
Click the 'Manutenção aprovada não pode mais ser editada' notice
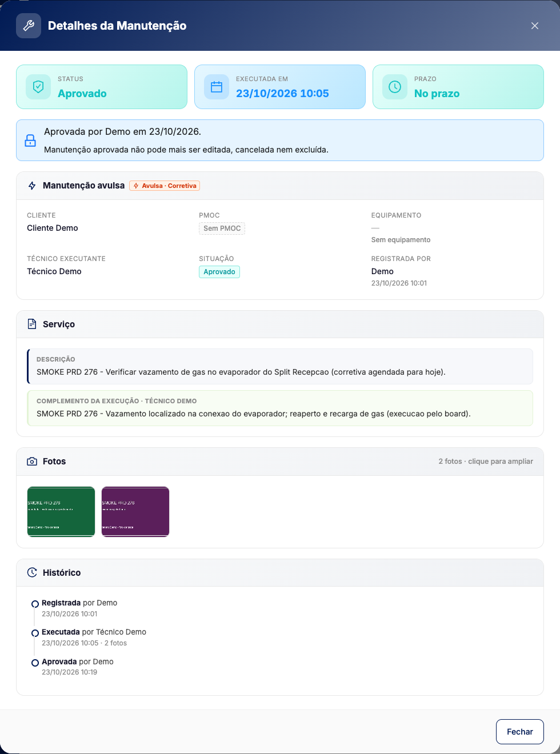click(186, 150)
